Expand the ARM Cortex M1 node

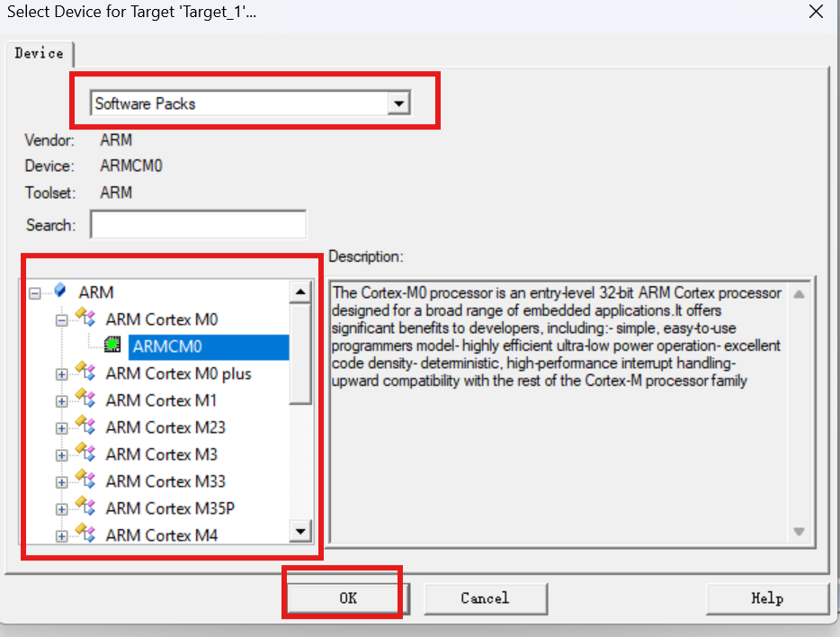[x=62, y=401]
